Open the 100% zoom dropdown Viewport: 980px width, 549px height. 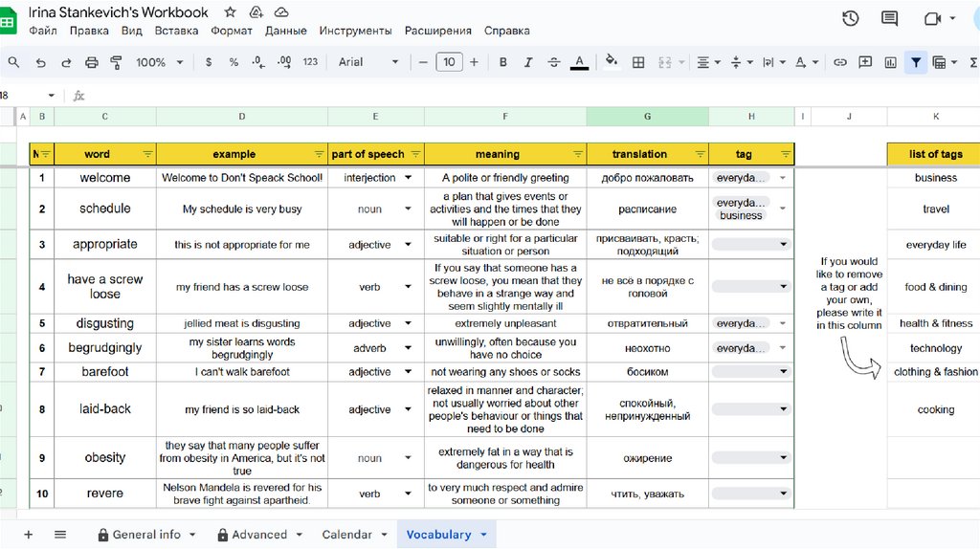tap(159, 62)
